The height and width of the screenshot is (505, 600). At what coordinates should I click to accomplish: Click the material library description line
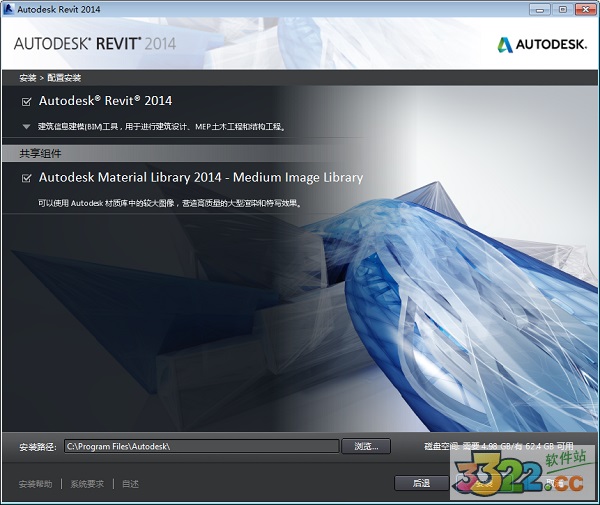pos(170,203)
